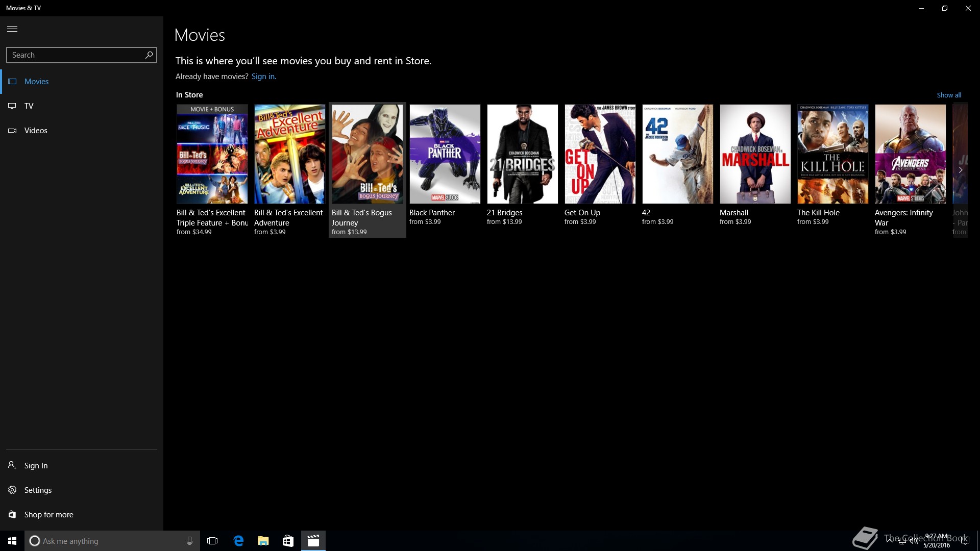Viewport: 980px width, 551px height.
Task: Open the 42 movie poster
Action: (x=678, y=154)
